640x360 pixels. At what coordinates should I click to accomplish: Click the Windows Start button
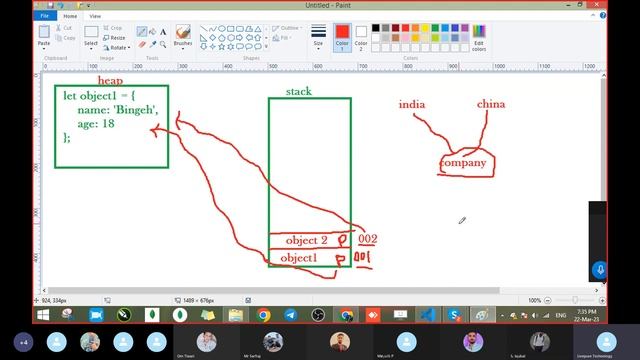pos(43,315)
